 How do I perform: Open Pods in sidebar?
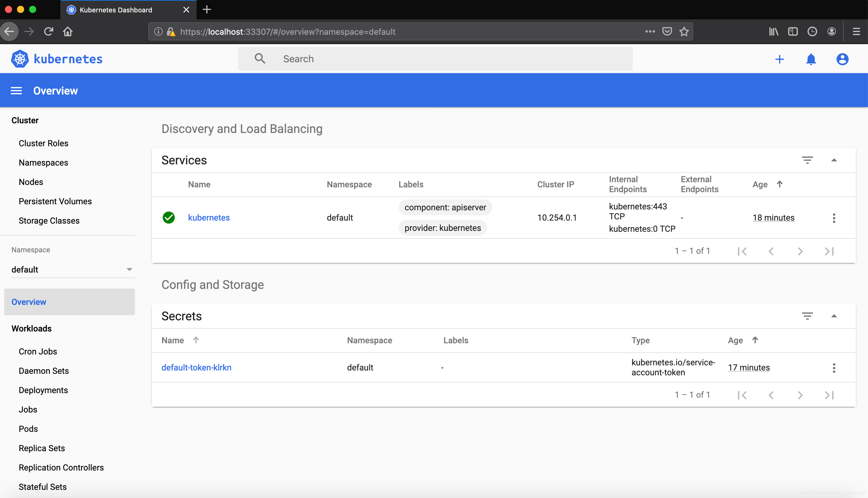pos(28,428)
